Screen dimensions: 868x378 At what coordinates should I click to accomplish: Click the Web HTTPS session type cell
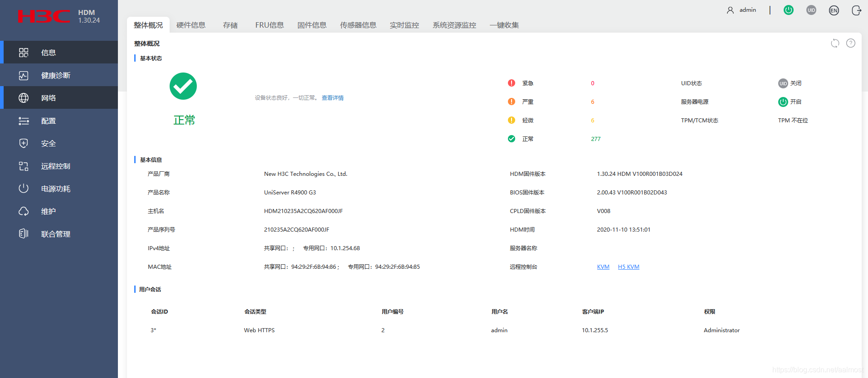pyautogui.click(x=259, y=330)
